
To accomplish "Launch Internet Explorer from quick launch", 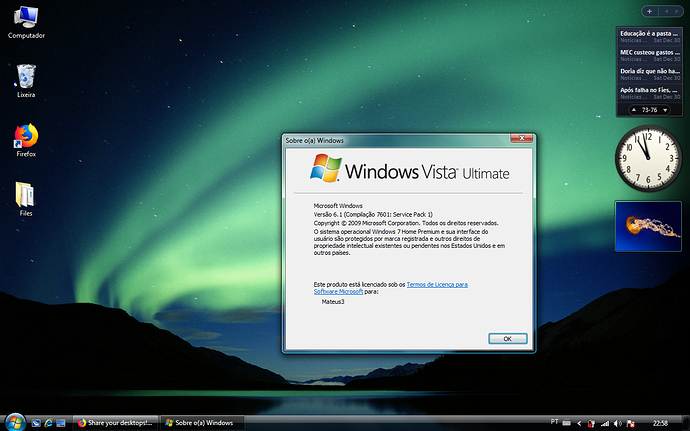I will tap(48, 423).
